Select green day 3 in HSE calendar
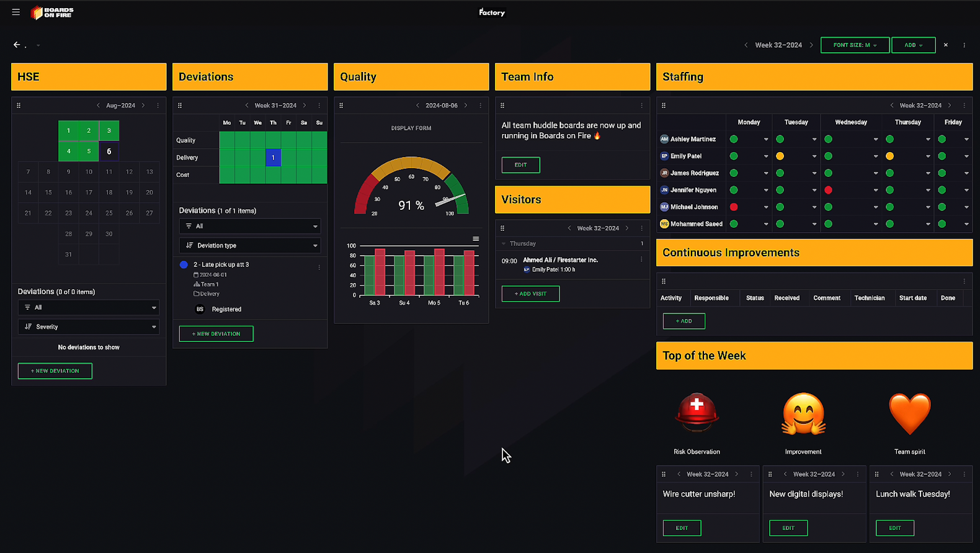Screen dimensions: 980x553 [109, 131]
